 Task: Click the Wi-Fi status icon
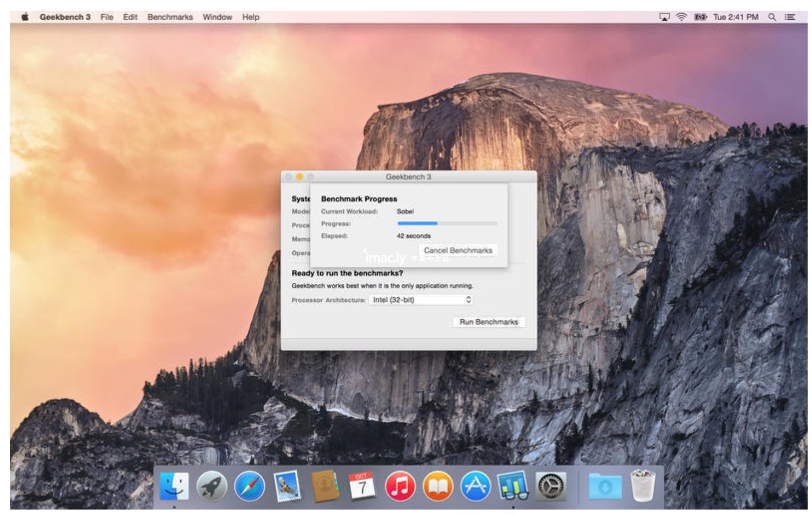click(x=681, y=17)
